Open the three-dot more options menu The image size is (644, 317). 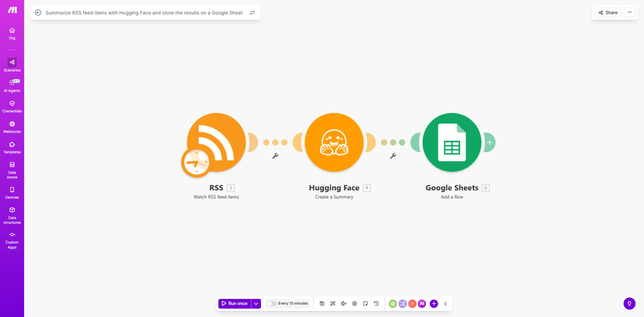[630, 12]
